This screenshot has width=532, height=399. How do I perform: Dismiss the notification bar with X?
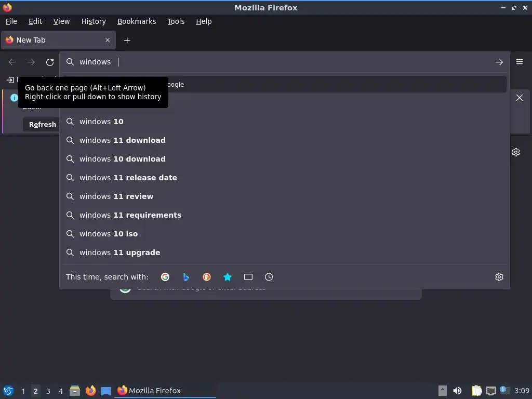[520, 98]
